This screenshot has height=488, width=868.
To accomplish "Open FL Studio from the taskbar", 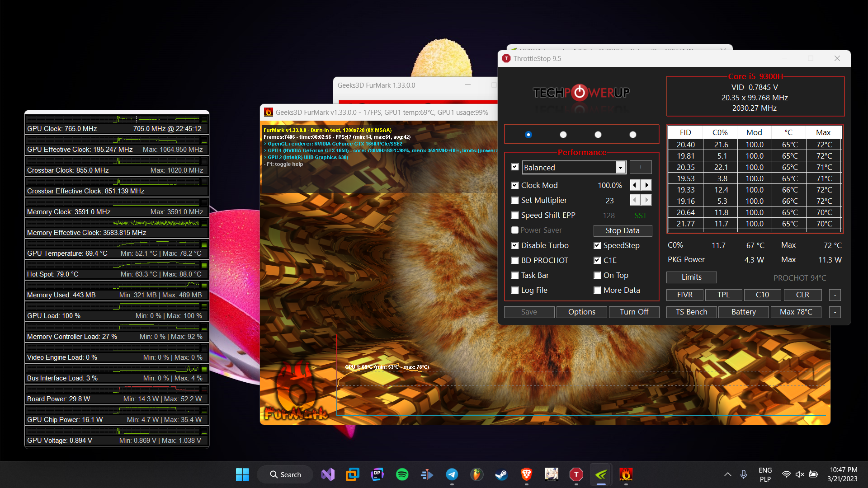I will tap(476, 474).
